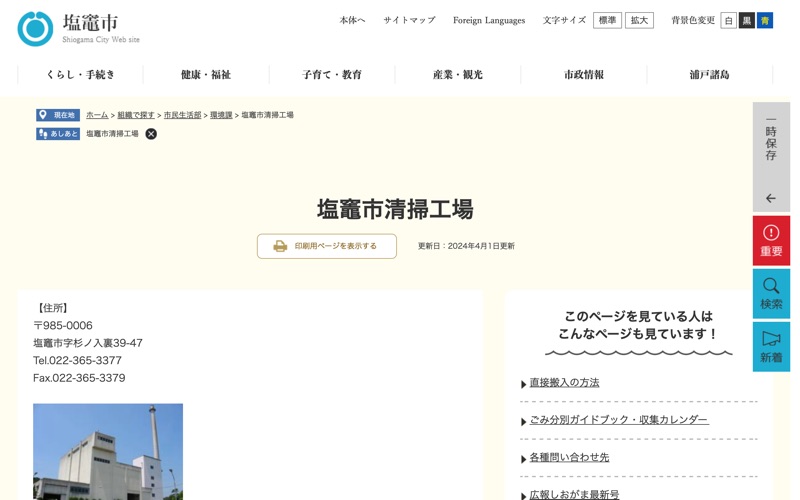Remove 塩竈市清掃工場 from あしあと history

click(151, 134)
